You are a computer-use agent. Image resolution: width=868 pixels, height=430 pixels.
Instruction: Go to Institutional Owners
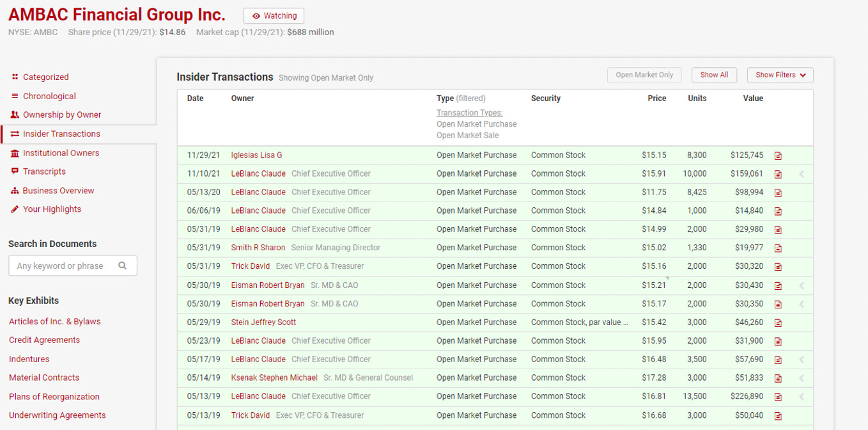[61, 153]
